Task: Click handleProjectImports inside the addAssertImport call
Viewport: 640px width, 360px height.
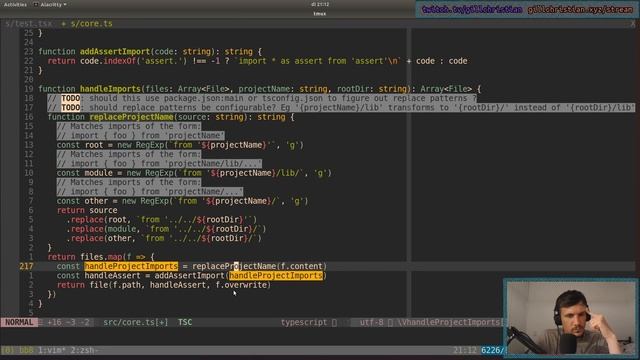Action: tap(276, 276)
